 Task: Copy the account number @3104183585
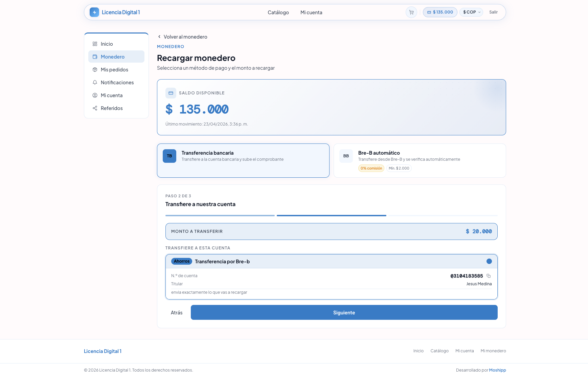(488, 276)
